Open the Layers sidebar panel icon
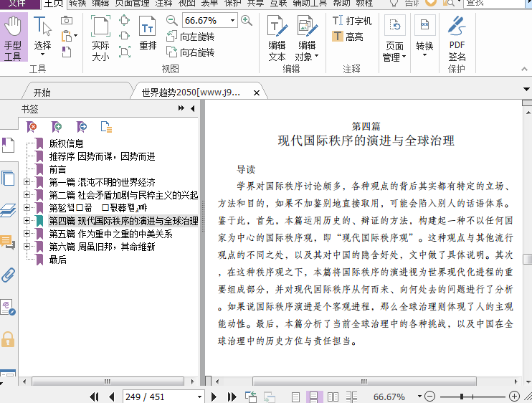532x403 pixels. click(8, 210)
